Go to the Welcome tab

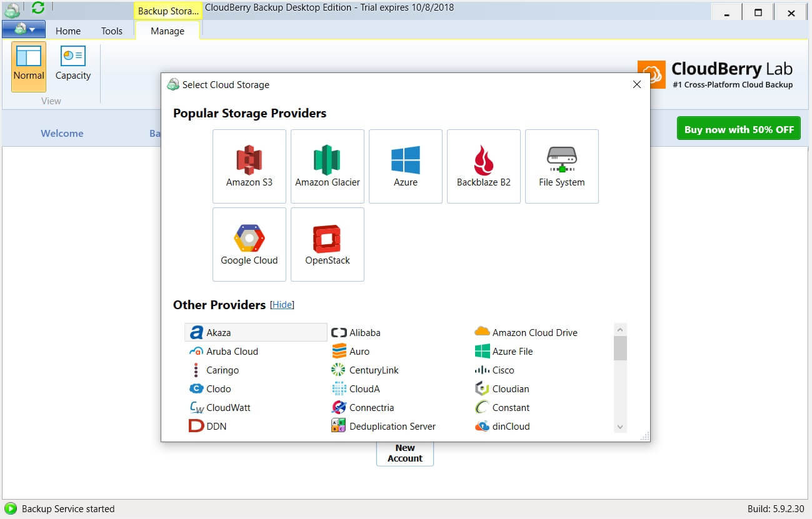[x=62, y=133]
